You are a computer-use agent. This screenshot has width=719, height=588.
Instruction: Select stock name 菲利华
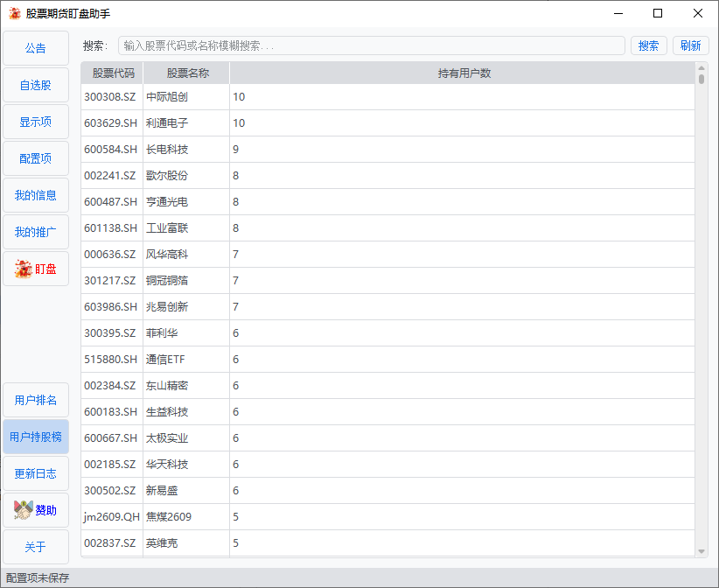162,333
